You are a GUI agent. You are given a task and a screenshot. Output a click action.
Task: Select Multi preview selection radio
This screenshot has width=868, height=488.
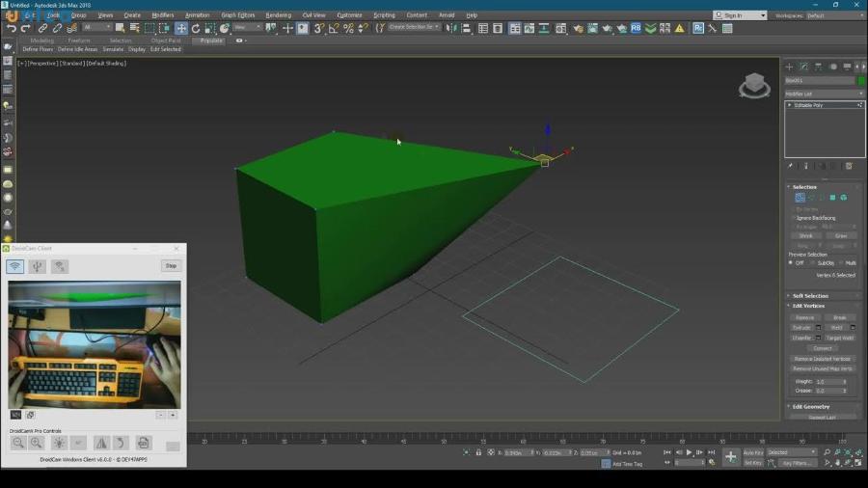click(x=841, y=262)
